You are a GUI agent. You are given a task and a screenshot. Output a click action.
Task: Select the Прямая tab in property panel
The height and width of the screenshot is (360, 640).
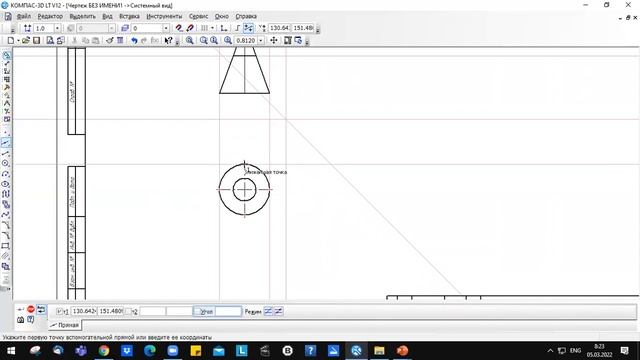pos(65,325)
